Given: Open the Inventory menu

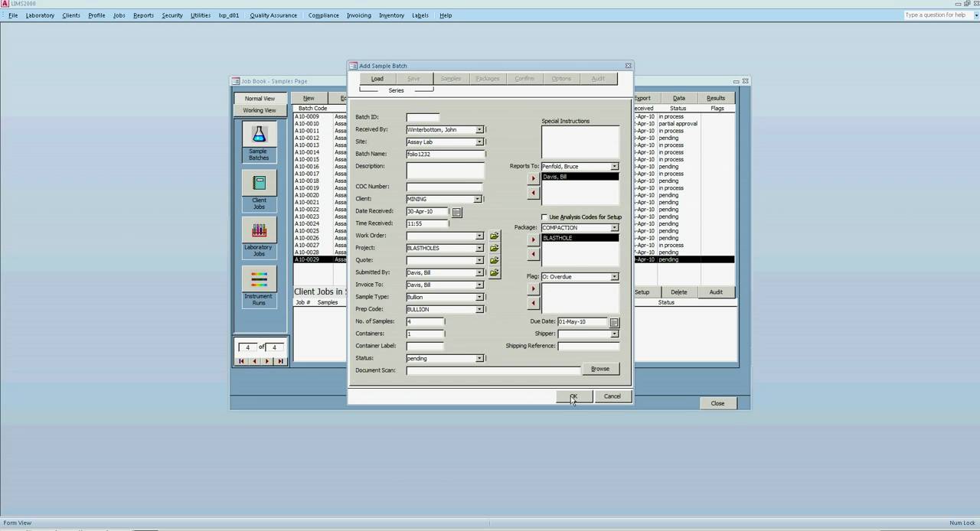Looking at the screenshot, I should [x=391, y=15].
